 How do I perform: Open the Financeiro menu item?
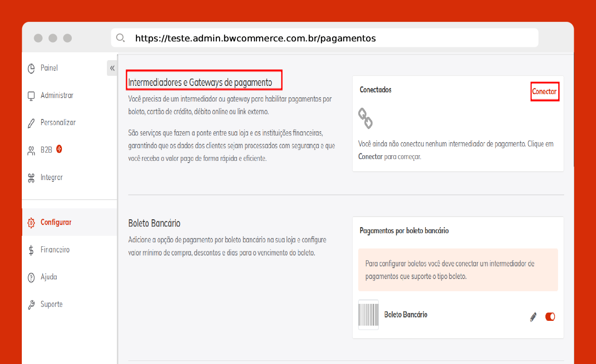pos(55,250)
